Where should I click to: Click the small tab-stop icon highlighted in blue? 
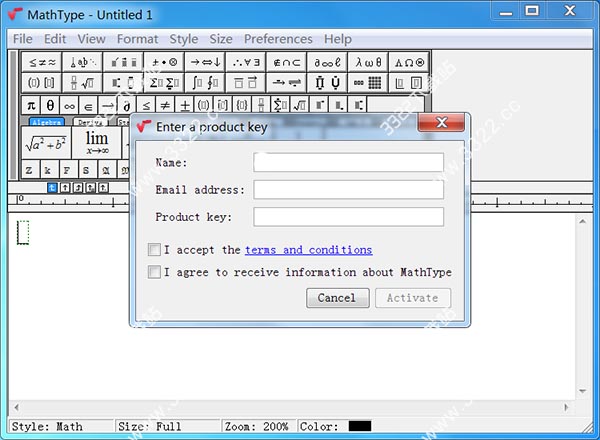click(52, 187)
